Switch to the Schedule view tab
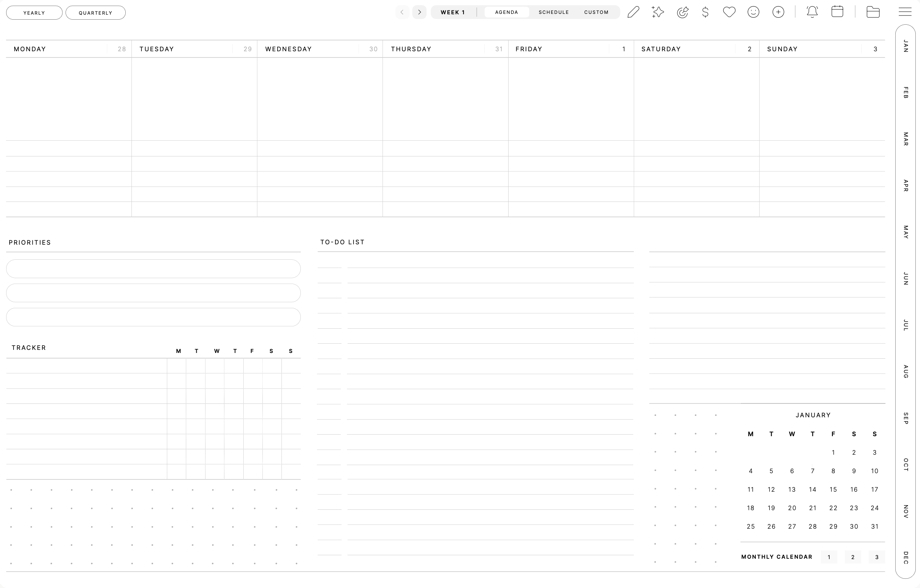The image size is (920, 588). coord(554,12)
